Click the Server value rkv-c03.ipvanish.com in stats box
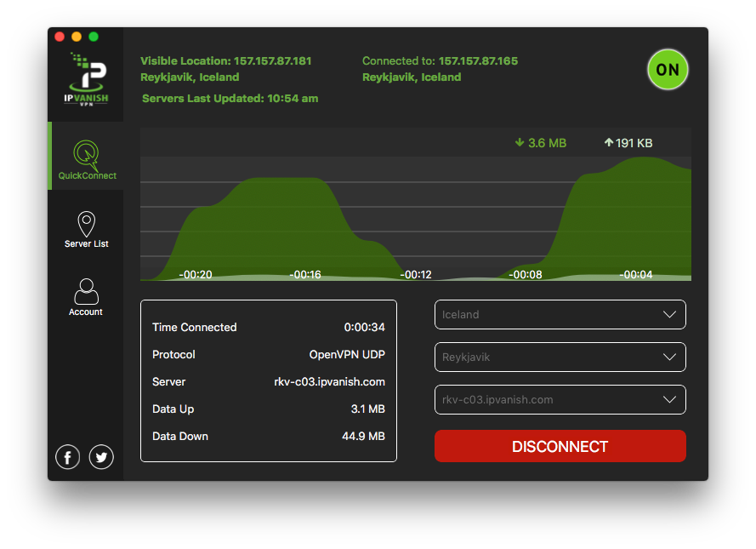 pyautogui.click(x=330, y=381)
